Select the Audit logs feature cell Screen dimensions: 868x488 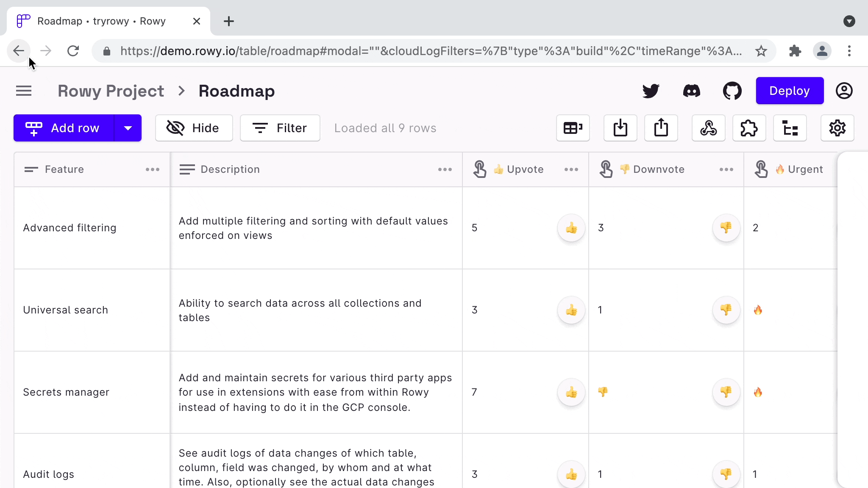click(x=92, y=461)
